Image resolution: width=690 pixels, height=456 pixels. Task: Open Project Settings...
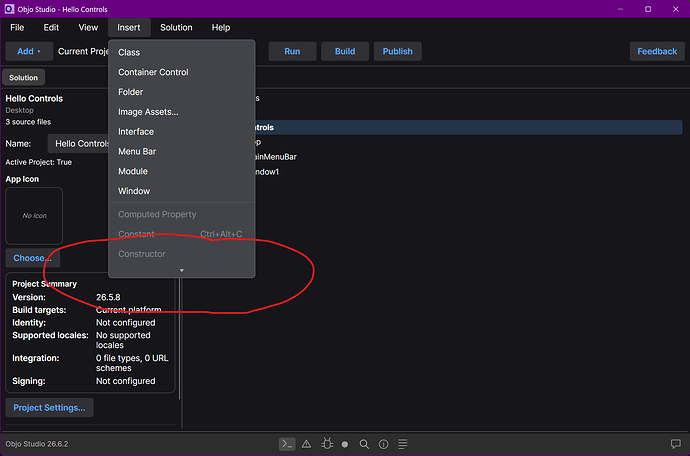[49, 408]
